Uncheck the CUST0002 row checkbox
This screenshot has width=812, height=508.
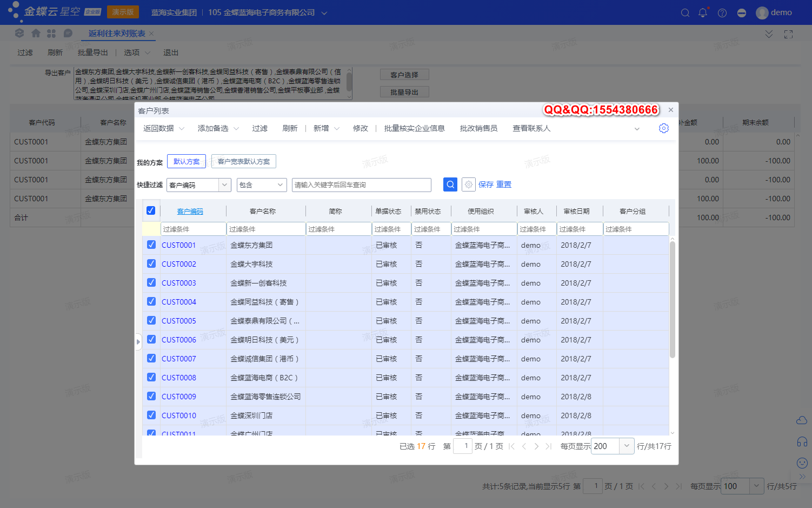point(151,263)
